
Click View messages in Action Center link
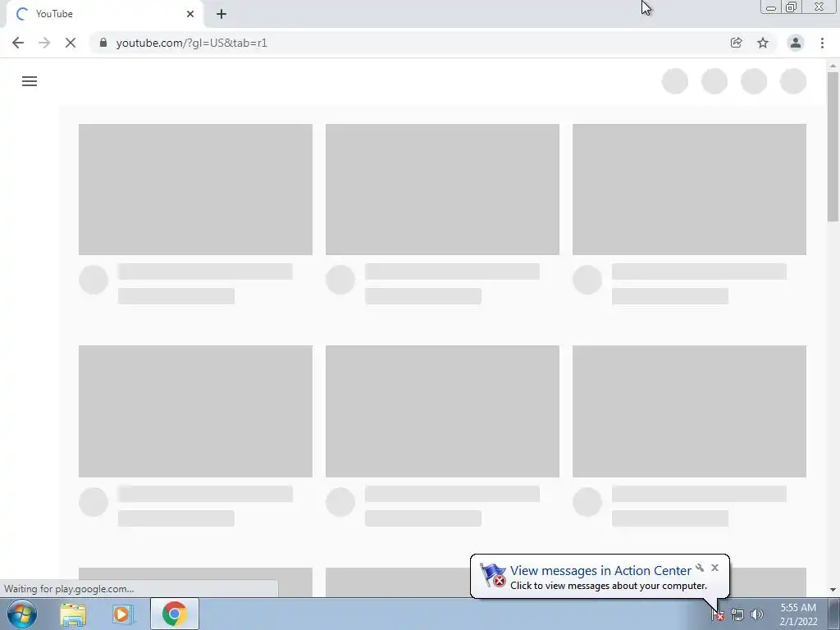point(600,571)
